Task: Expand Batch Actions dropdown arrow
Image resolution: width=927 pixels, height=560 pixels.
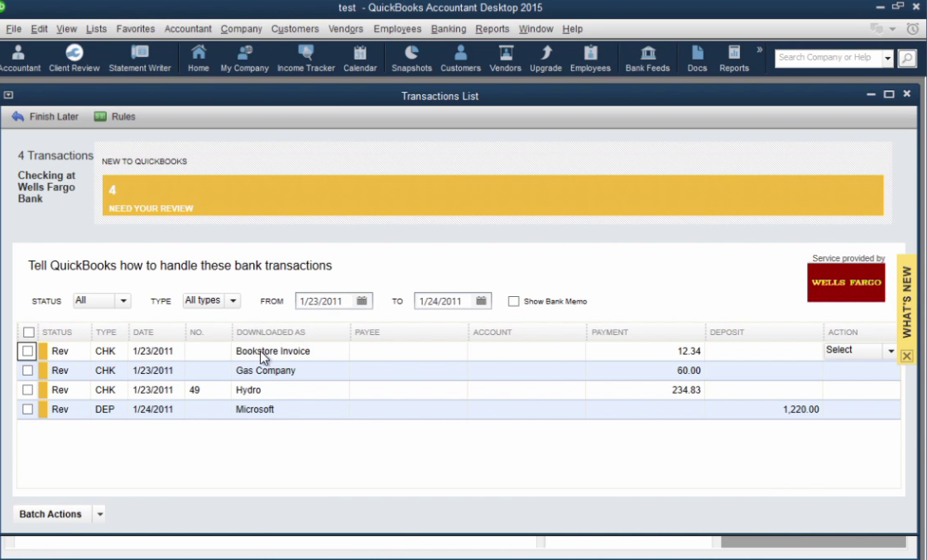Action: pos(99,514)
